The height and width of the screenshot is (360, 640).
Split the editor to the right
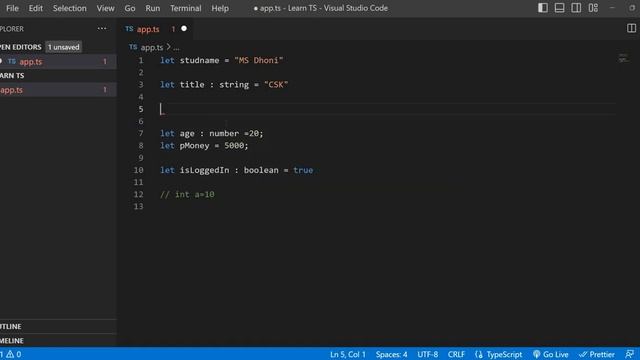pos(631,28)
